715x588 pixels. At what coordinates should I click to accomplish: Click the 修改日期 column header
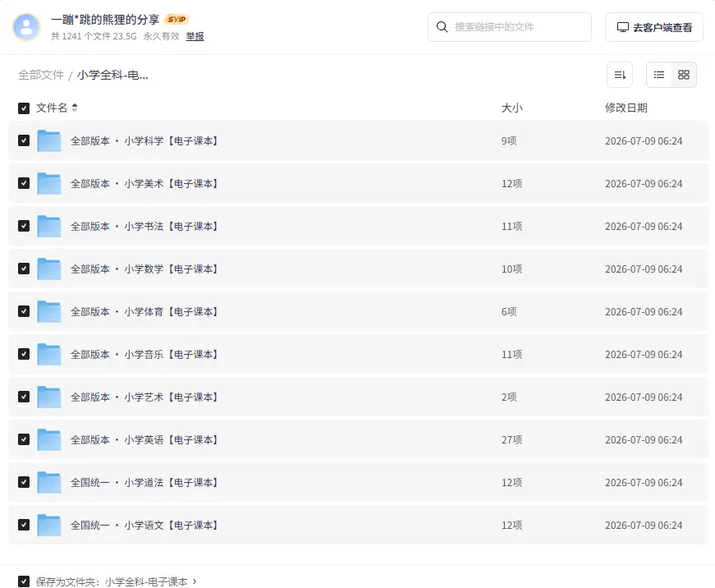[626, 108]
